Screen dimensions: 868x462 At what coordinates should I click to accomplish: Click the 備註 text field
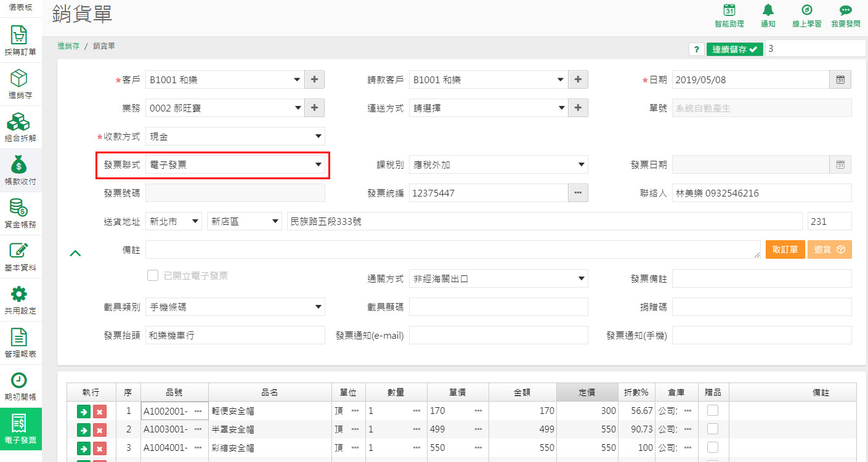point(453,249)
